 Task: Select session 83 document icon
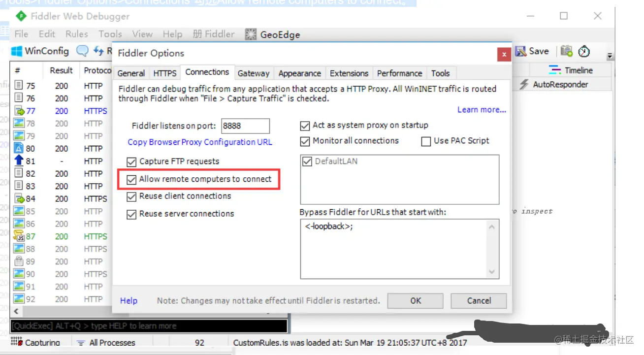tap(19, 186)
